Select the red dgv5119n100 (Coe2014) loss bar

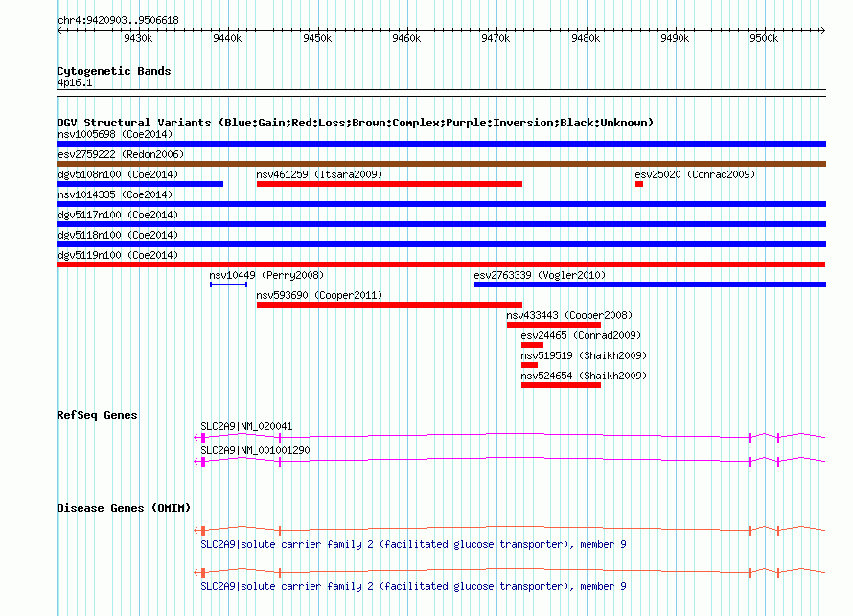[x=441, y=264]
